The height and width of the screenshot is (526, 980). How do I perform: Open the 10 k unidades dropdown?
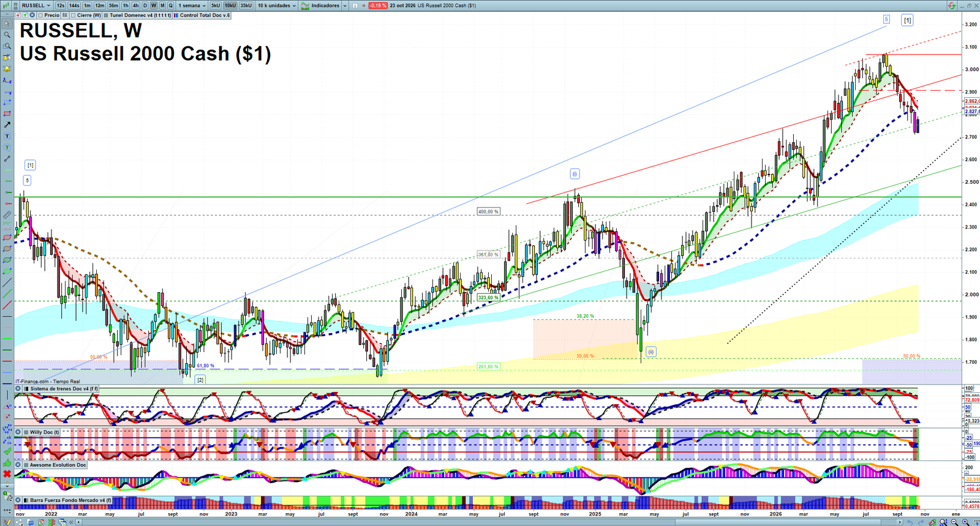(x=276, y=6)
